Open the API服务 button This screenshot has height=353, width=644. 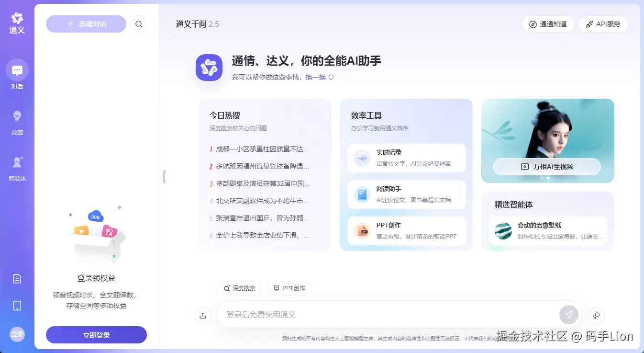(603, 24)
